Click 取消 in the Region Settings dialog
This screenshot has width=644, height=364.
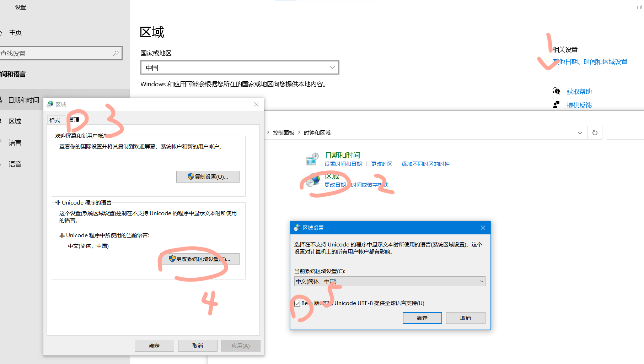[x=466, y=318]
